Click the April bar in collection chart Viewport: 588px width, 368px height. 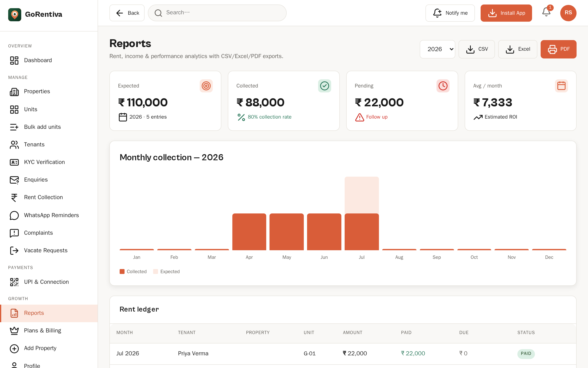tap(249, 232)
